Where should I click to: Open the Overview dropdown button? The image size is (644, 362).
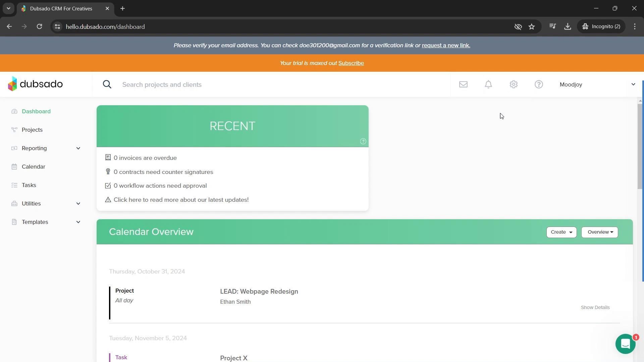click(x=599, y=232)
